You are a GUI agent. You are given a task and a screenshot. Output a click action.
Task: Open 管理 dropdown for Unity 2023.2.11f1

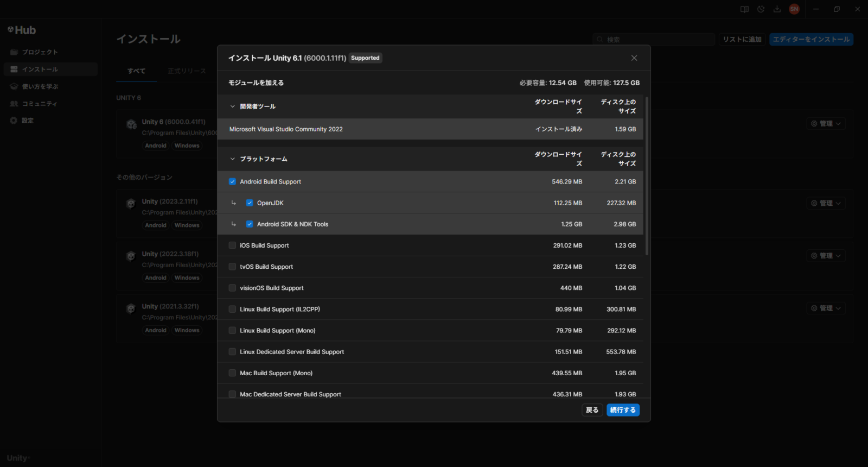pos(826,203)
